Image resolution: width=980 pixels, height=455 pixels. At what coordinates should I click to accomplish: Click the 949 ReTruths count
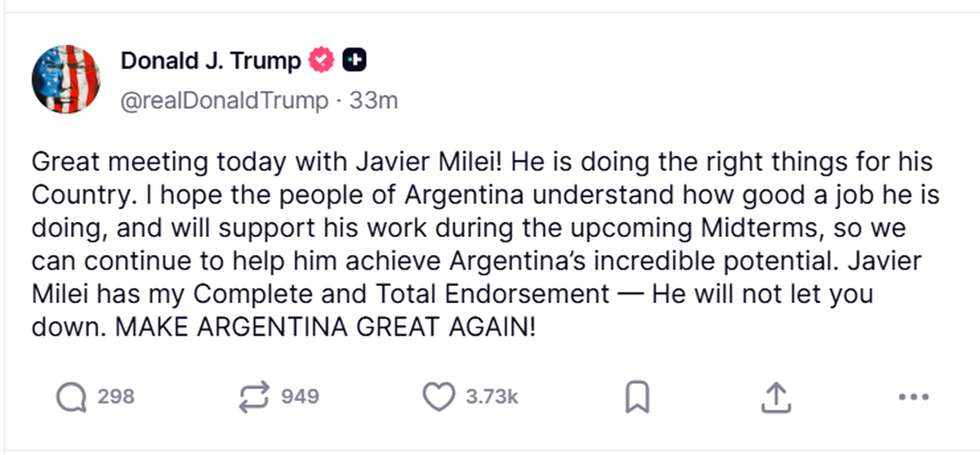[300, 398]
